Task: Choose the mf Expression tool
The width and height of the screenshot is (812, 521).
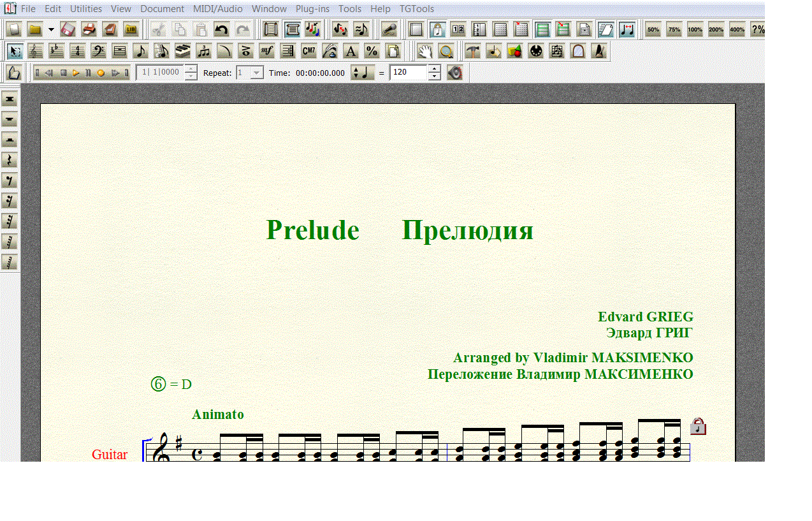Action: pyautogui.click(x=267, y=51)
